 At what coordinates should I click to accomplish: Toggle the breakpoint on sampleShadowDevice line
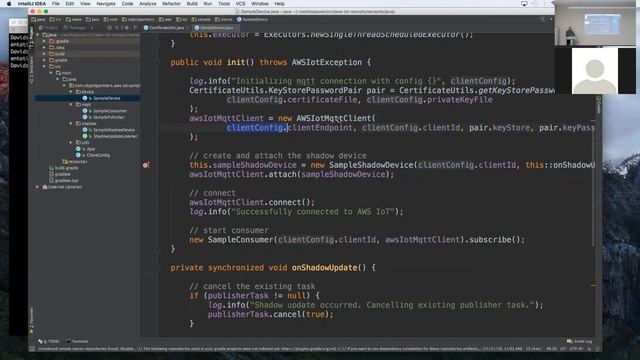[x=146, y=165]
